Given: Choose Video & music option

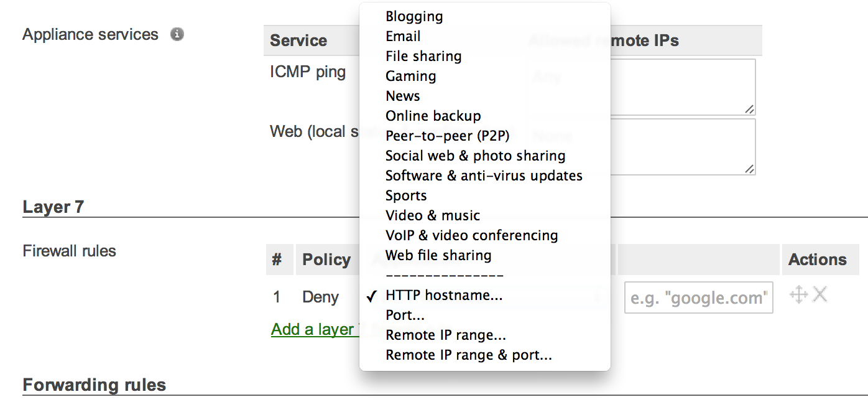Looking at the screenshot, I should pyautogui.click(x=433, y=215).
